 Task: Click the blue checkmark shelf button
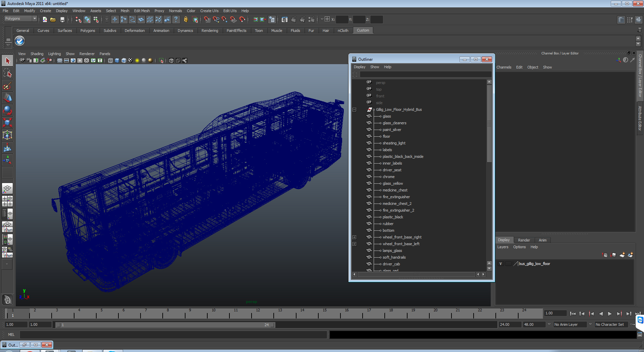(x=20, y=41)
